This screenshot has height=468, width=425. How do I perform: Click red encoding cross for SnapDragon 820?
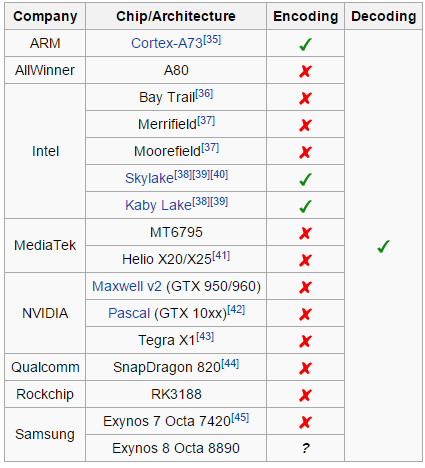coord(305,368)
